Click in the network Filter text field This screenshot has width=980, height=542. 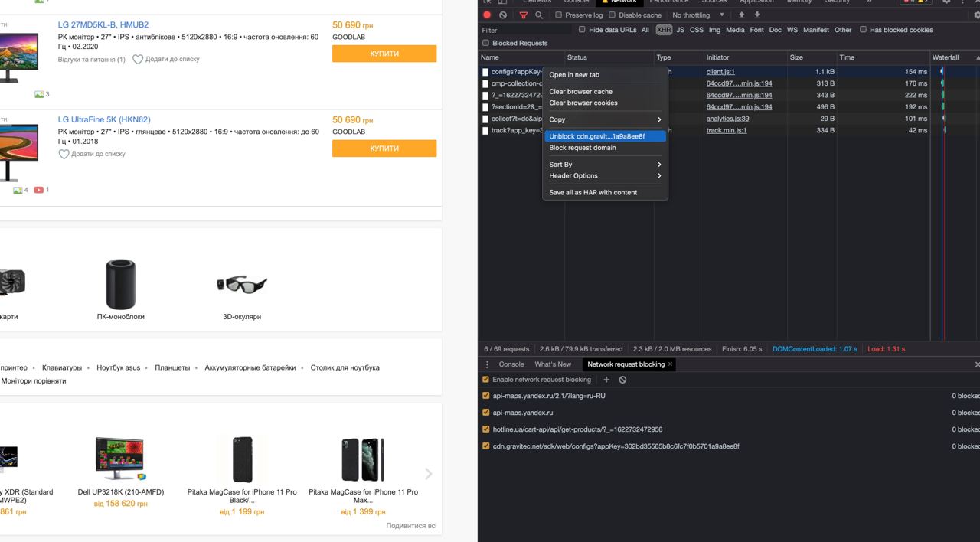(x=525, y=30)
